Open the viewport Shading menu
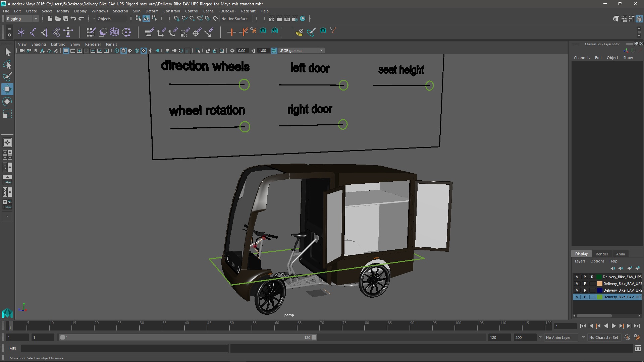The width and height of the screenshot is (644, 362). pos(38,44)
